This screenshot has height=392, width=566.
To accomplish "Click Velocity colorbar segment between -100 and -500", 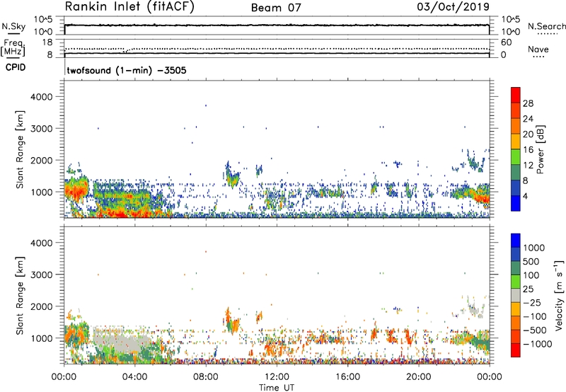I will click(516, 323).
